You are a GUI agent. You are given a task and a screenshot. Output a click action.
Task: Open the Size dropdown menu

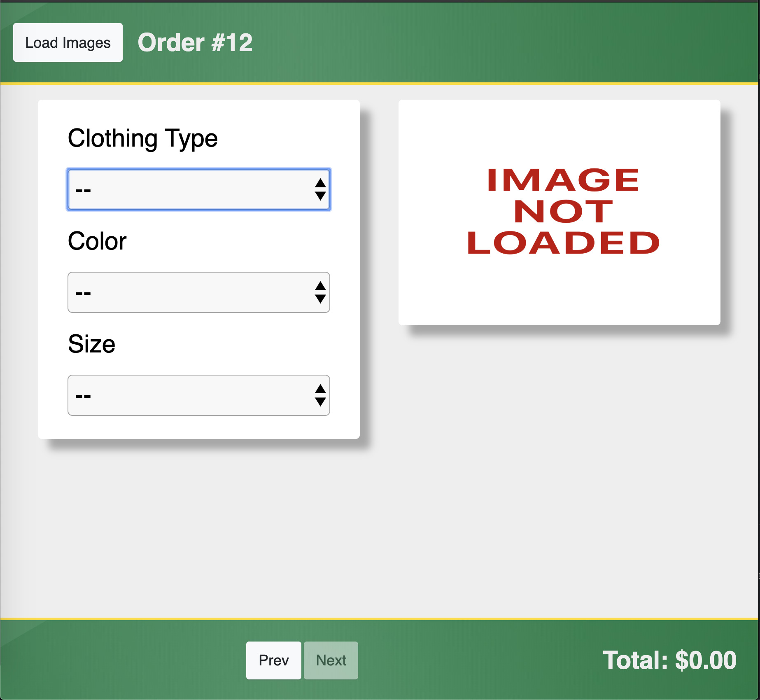tap(198, 395)
